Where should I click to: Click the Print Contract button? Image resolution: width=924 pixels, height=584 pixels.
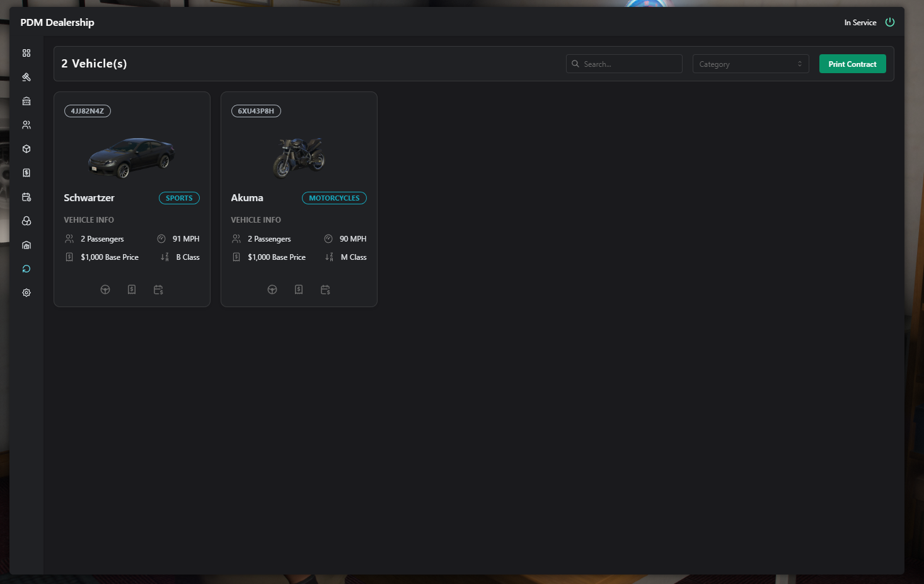click(852, 64)
